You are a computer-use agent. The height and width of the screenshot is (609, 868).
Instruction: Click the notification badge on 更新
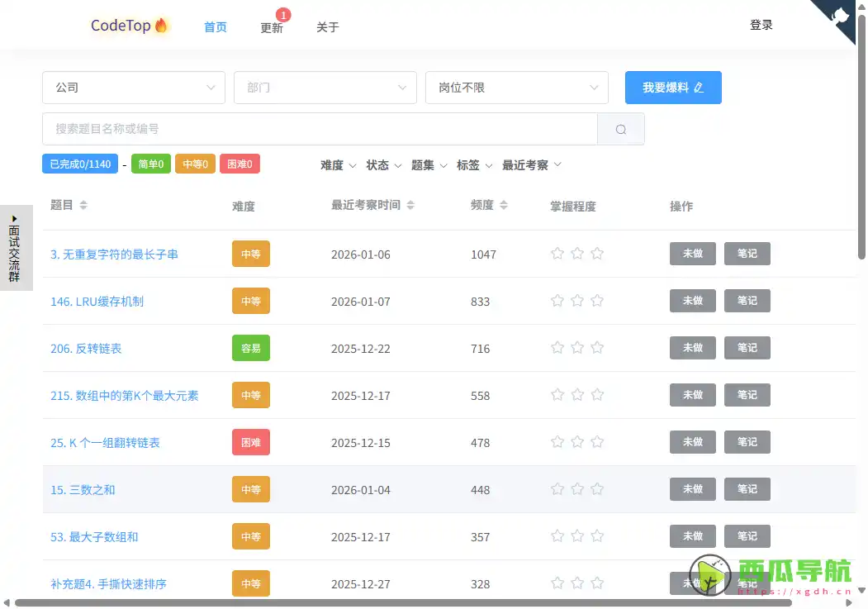click(x=282, y=14)
